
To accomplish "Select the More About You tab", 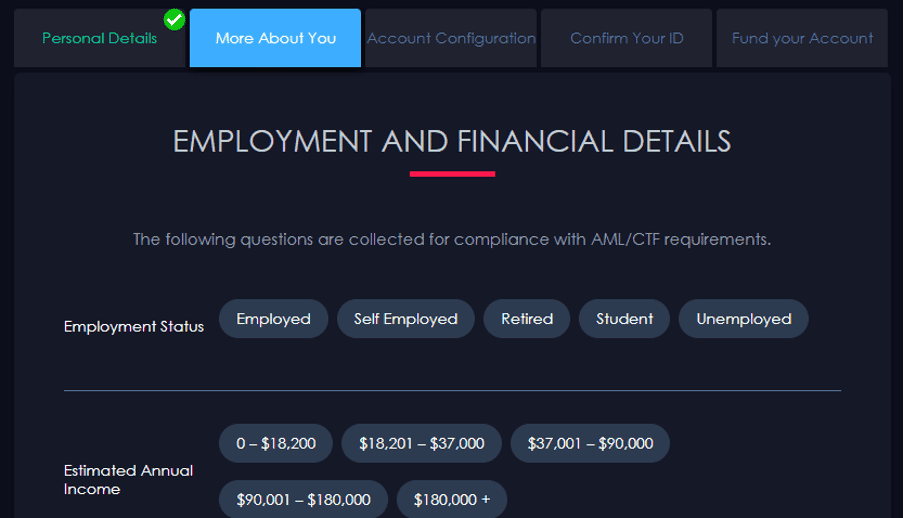I will 276,38.
